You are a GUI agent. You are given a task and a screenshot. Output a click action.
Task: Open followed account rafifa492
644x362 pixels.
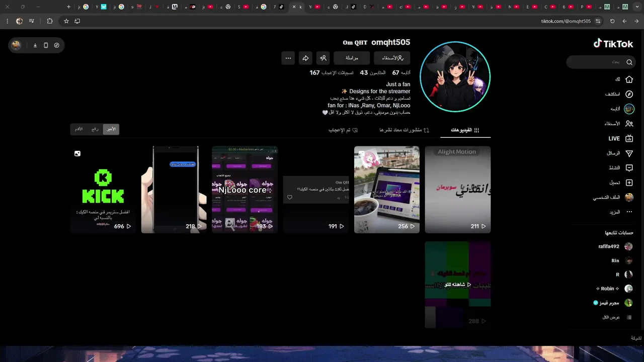[x=615, y=246]
